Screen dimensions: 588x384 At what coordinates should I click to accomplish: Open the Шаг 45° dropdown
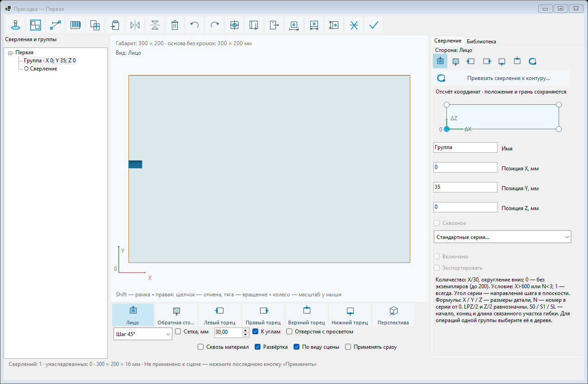(x=142, y=334)
